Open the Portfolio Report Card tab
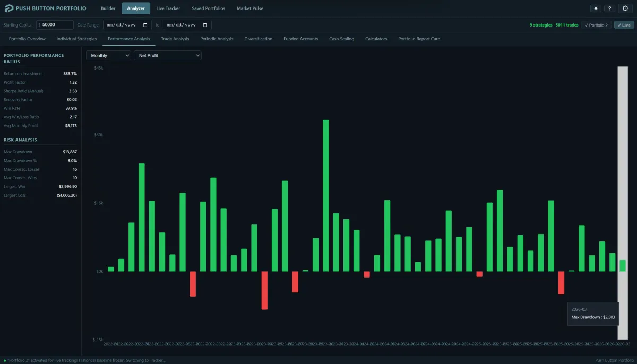The image size is (637, 364). (x=419, y=39)
